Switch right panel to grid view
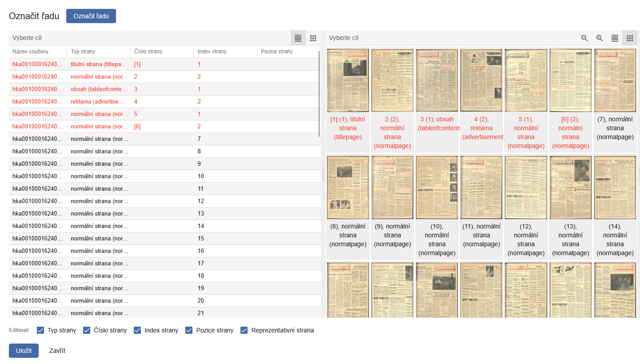Viewport: 640px width, 364px height. (629, 38)
